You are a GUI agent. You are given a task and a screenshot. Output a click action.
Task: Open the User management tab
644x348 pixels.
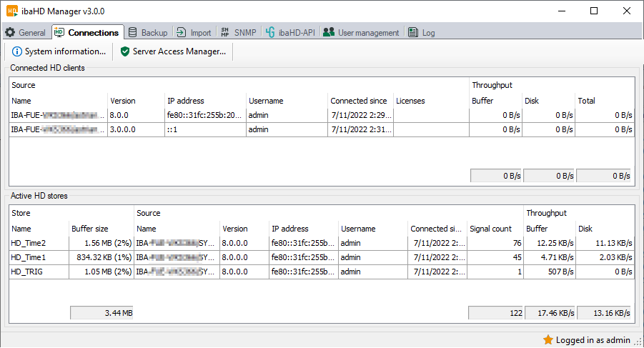pos(361,33)
